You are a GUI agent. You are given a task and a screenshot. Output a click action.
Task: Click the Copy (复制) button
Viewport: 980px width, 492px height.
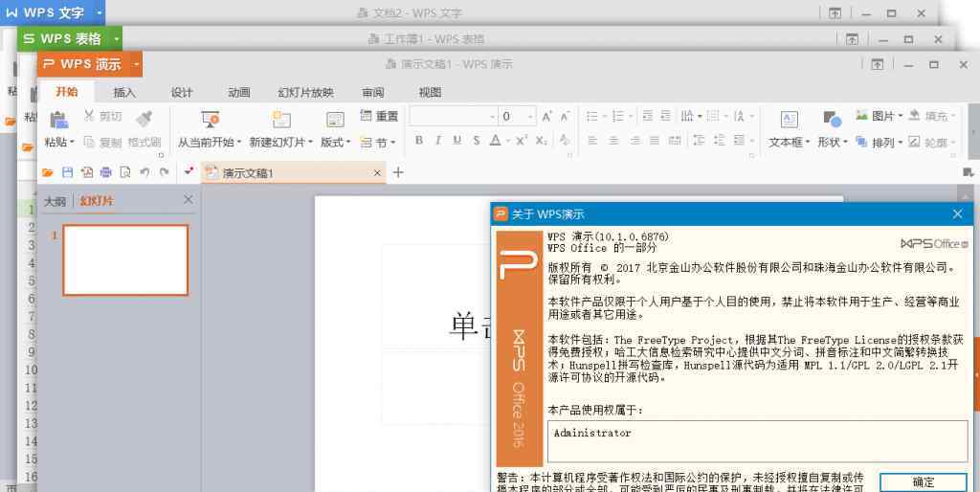pos(102,143)
